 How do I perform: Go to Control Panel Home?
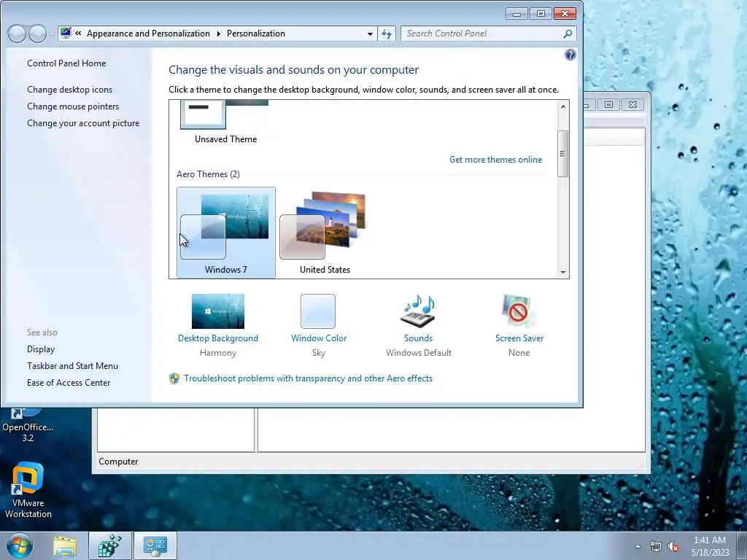66,63
